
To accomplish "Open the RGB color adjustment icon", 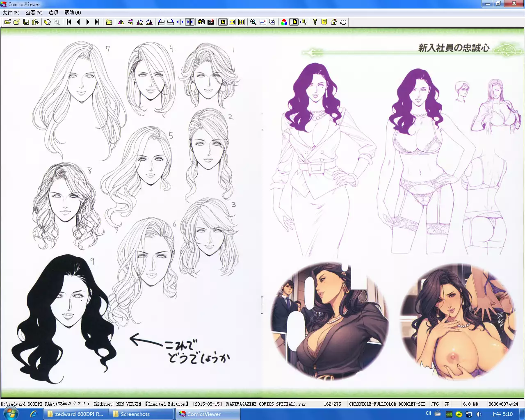I will pos(284,22).
